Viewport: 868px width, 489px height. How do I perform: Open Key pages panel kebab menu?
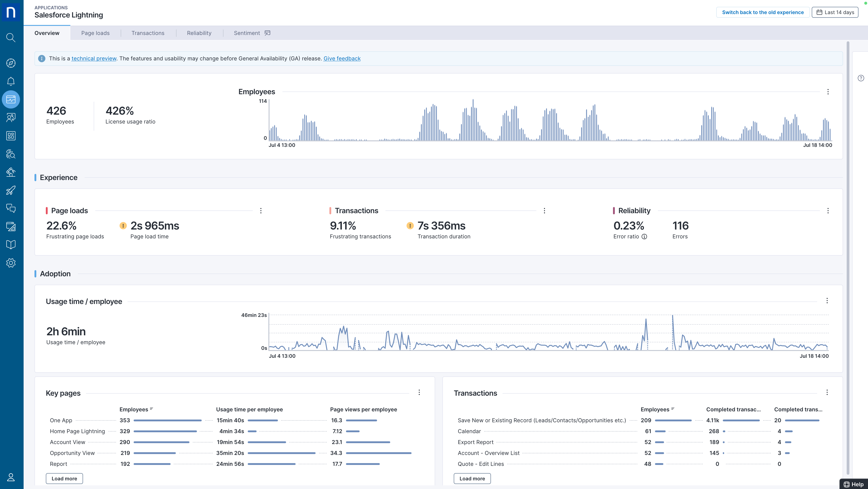point(419,392)
